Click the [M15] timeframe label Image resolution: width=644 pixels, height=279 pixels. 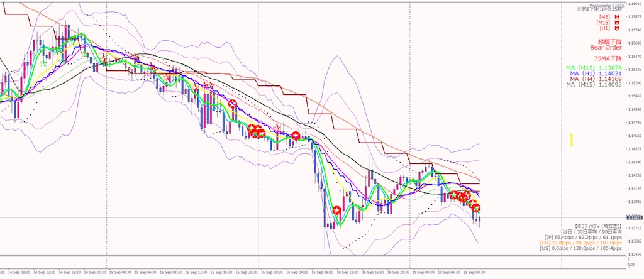(603, 23)
